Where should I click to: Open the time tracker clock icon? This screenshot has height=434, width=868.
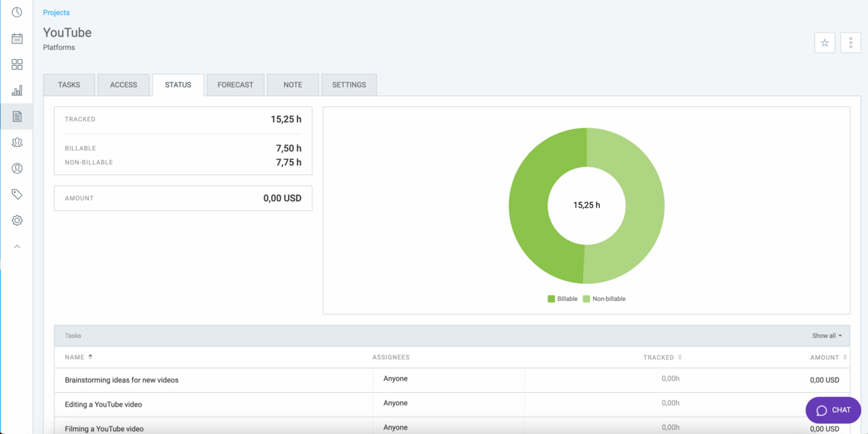tap(17, 12)
